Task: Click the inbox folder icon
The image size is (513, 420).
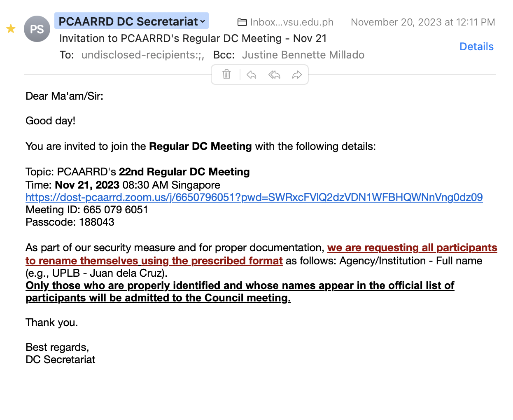Action: click(x=242, y=22)
